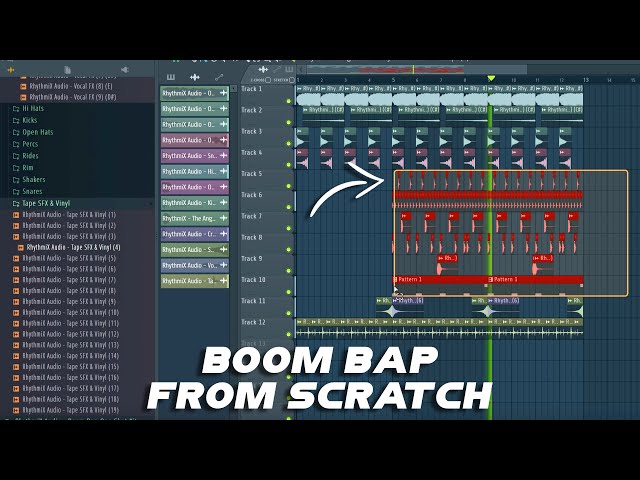Click the playlist overview minimap bar
This screenshot has width=640, height=480.
tap(416, 69)
